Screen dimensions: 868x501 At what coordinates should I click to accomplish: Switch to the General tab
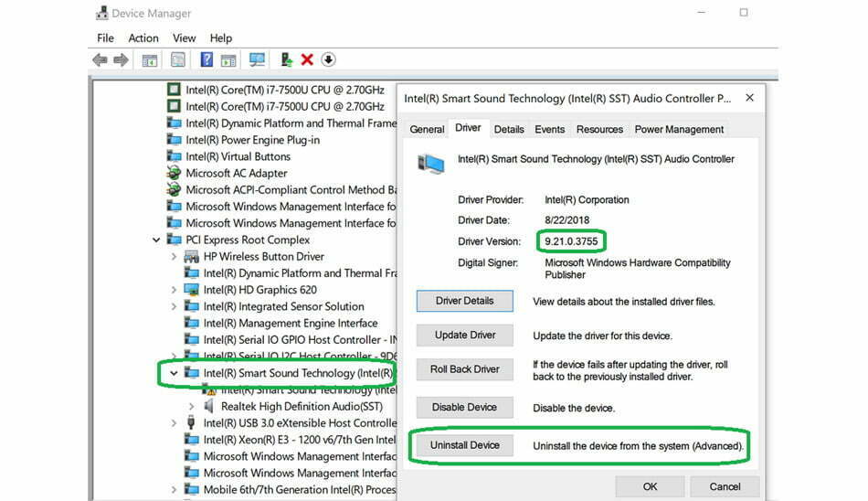coord(427,129)
